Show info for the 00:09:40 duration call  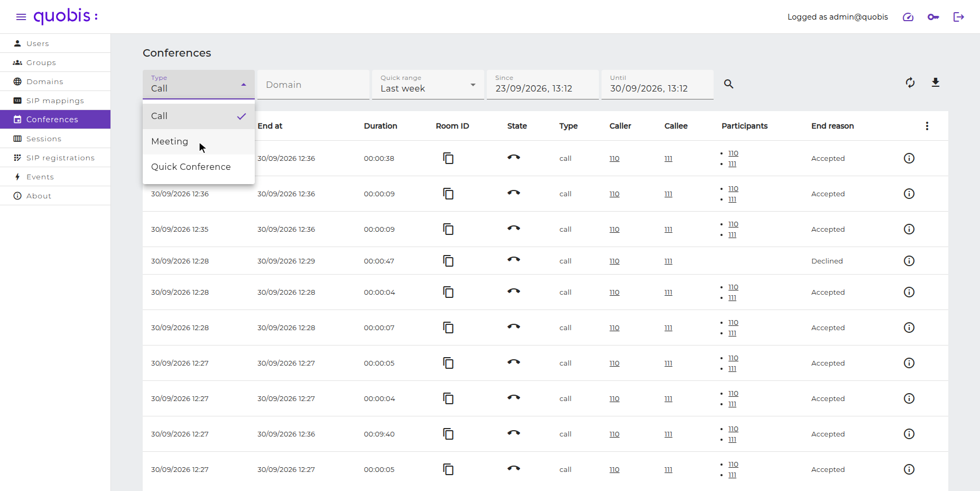click(909, 434)
